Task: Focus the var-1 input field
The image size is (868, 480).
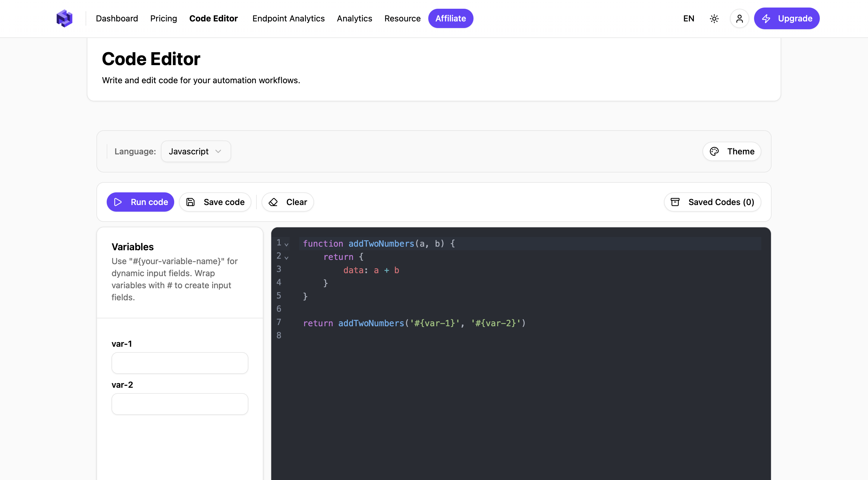Action: coord(180,363)
